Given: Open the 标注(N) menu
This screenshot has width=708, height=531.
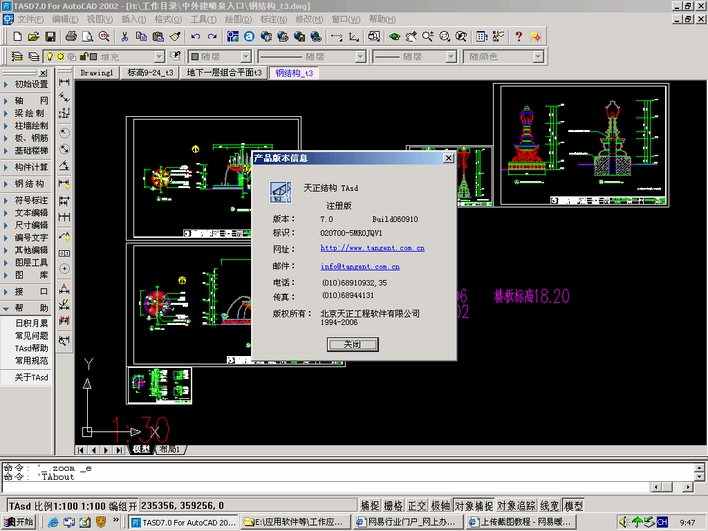Looking at the screenshot, I should coord(274,19).
